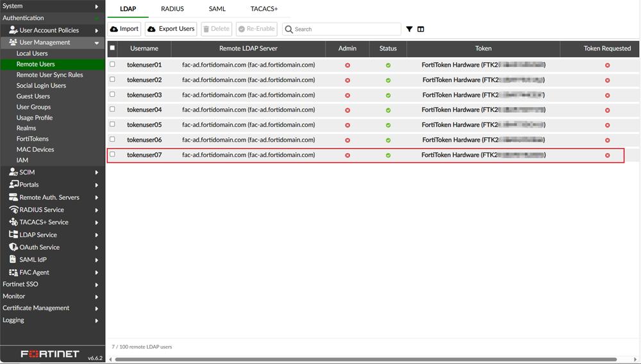The width and height of the screenshot is (641, 364).
Task: Click tokenuser01's green status icon
Action: point(388,65)
